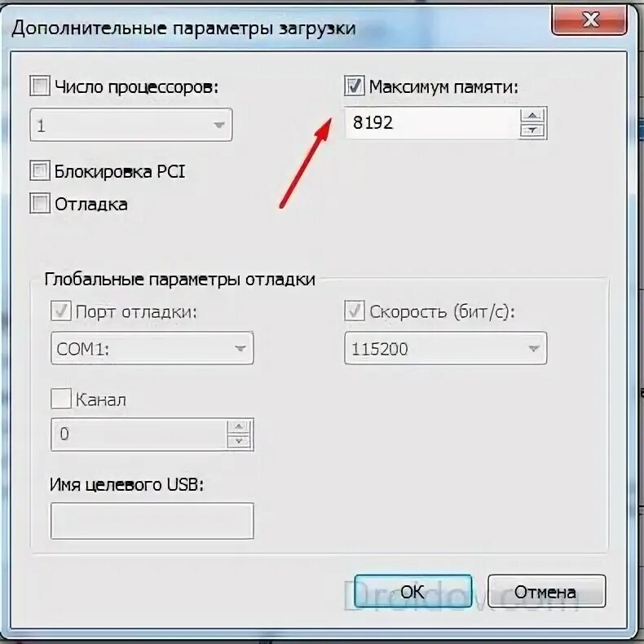This screenshot has width=644, height=644.
Task: Open the 115200 baud rate dropdown
Action: tap(446, 348)
